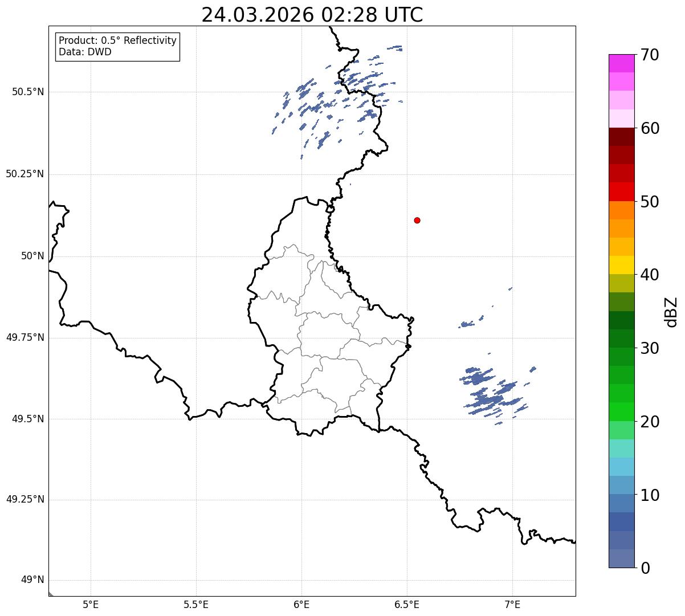Click the 6°E longitude label
This screenshot has height=616, width=685.
click(x=301, y=605)
